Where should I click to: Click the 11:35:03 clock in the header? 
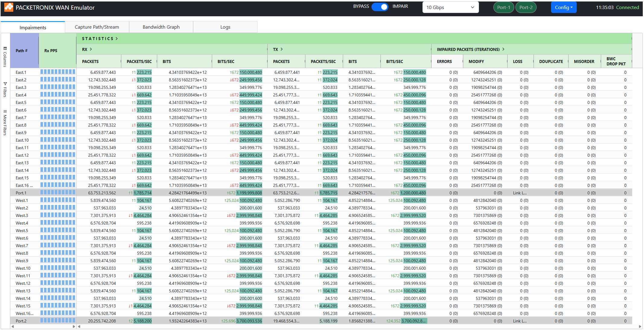tap(605, 8)
